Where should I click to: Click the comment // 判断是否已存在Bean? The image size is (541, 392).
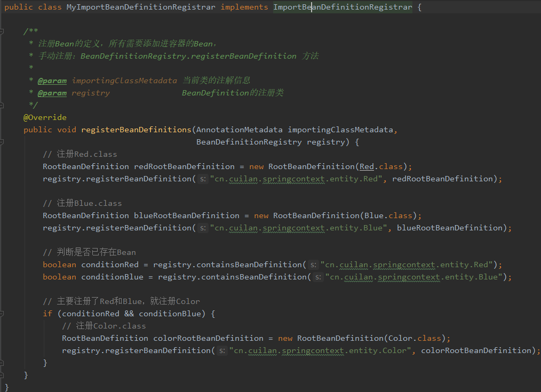coord(89,252)
